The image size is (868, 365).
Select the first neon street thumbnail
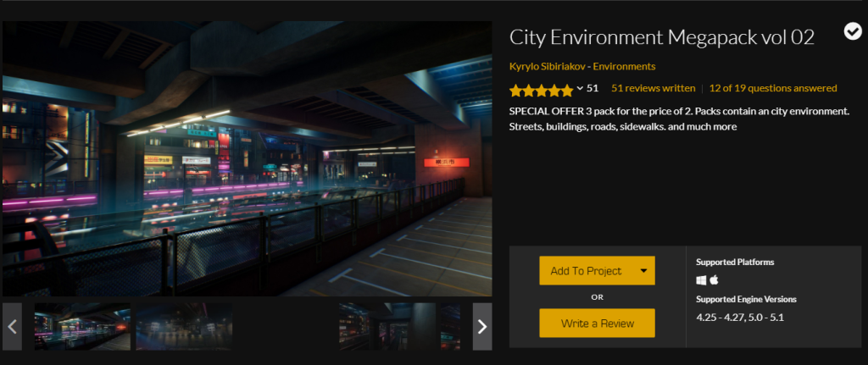(x=82, y=326)
